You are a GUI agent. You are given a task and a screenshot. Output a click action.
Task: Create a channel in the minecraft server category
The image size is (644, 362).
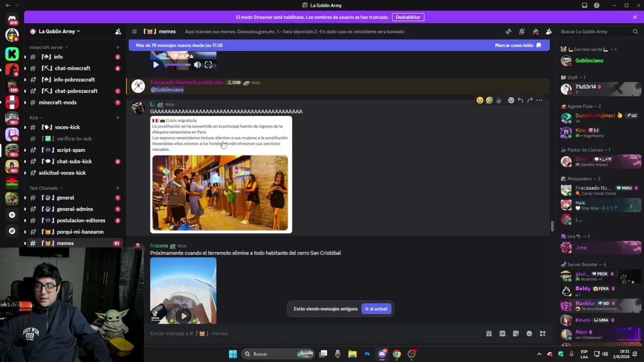coord(118,47)
